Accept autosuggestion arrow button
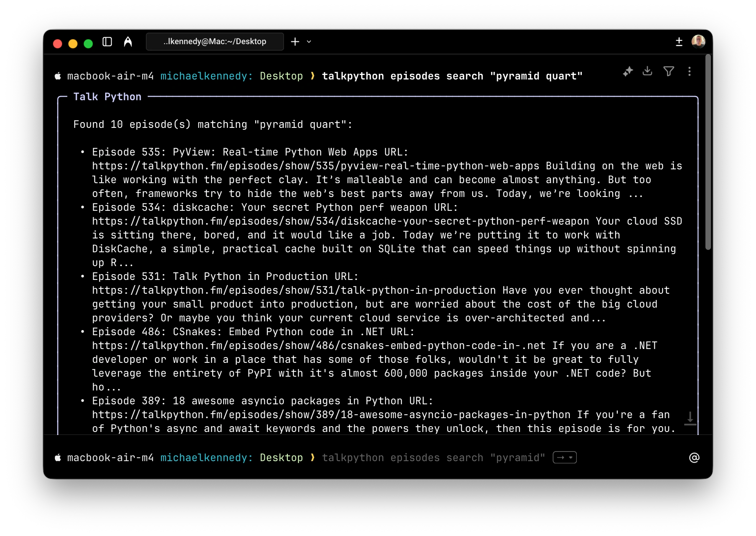The height and width of the screenshot is (536, 756). 565,457
